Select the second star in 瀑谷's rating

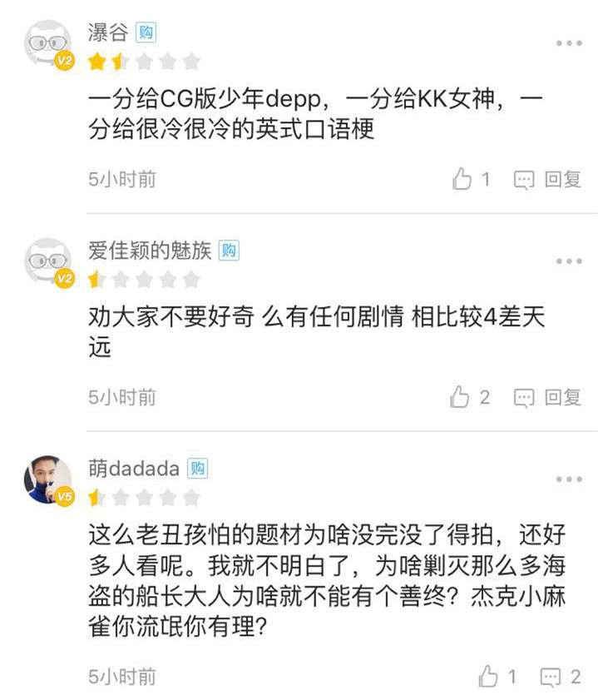click(120, 59)
